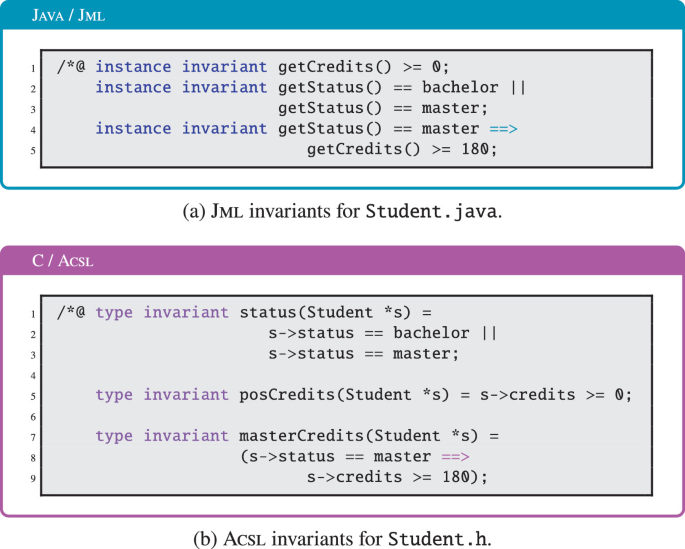Viewport: 685px width, 549px height.
Task: Click the '/*@' comment opener in JML code
Action: [x=70, y=67]
